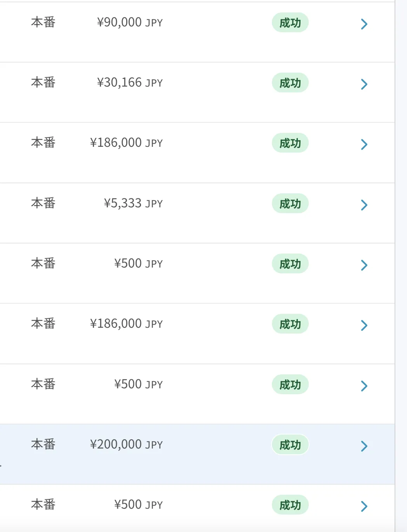407x532 pixels.
Task: Click 成功 badge on ¥90,000 payment
Action: [290, 23]
